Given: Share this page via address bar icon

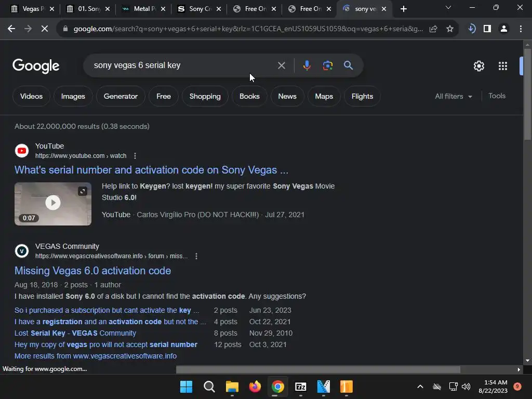Looking at the screenshot, I should pos(433,29).
